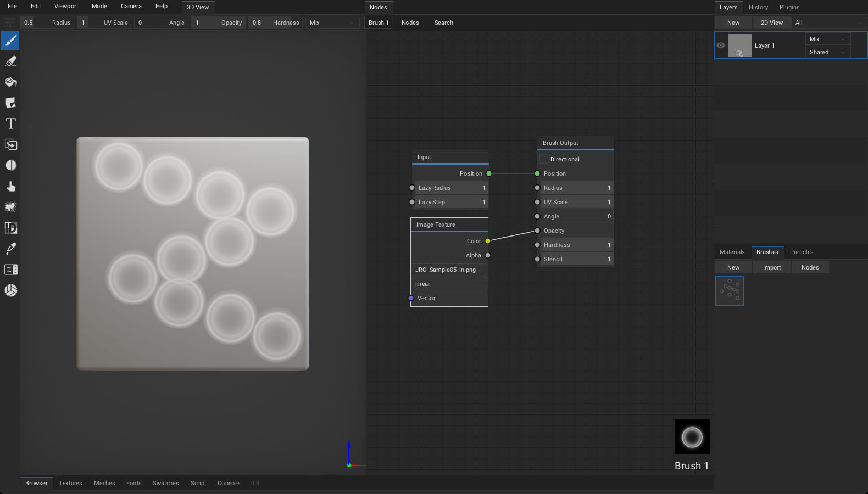Screen dimensions: 868x494
Task: Select the Clone tool
Action: tap(10, 145)
